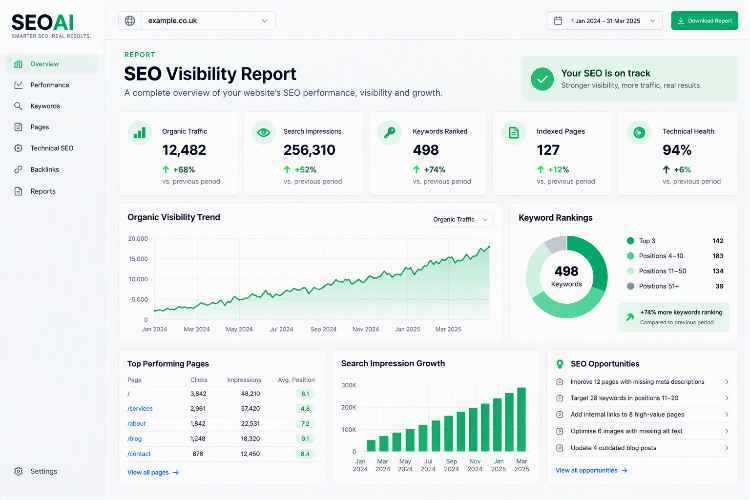Click the trend arrow icon in keywords callout
The height and width of the screenshot is (500, 750).
pyautogui.click(x=630, y=317)
